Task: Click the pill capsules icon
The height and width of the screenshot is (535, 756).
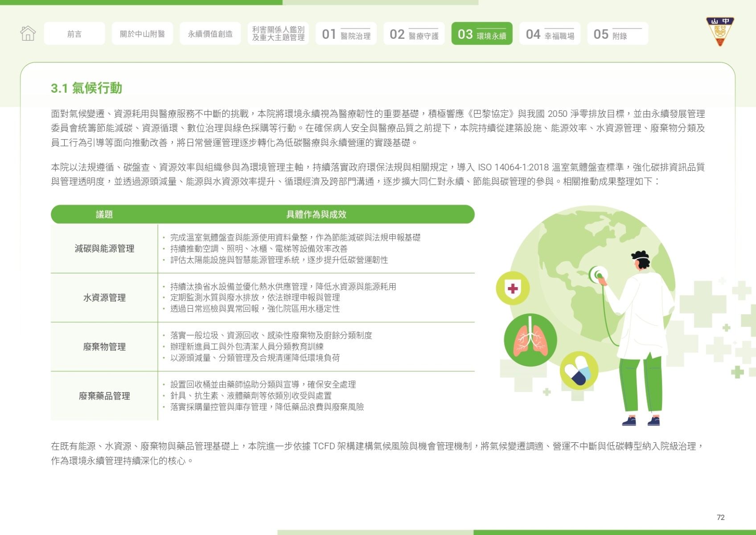Action: point(579,370)
